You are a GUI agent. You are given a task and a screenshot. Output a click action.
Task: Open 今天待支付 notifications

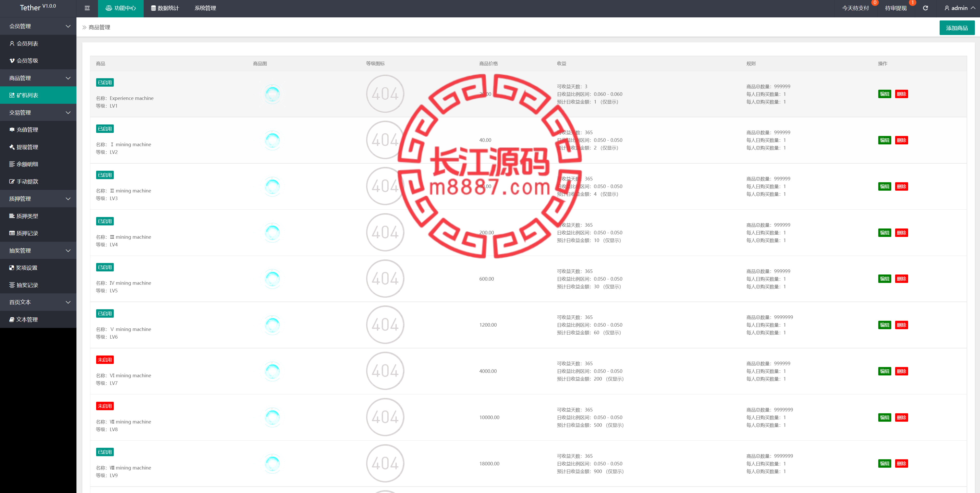point(855,8)
